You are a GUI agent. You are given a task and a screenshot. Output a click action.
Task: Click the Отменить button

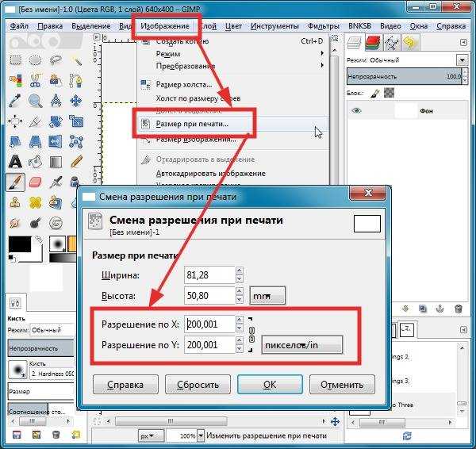342,384
